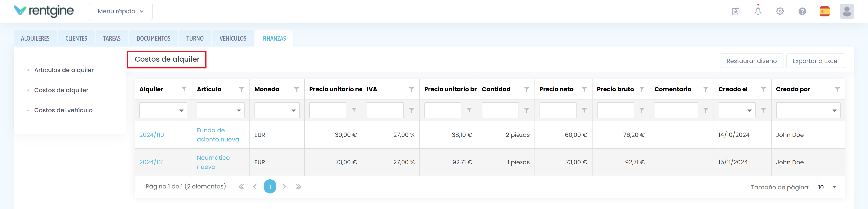Viewport: 868px width, 209px height.
Task: Open the contacts badge icon in header
Action: [x=736, y=11]
